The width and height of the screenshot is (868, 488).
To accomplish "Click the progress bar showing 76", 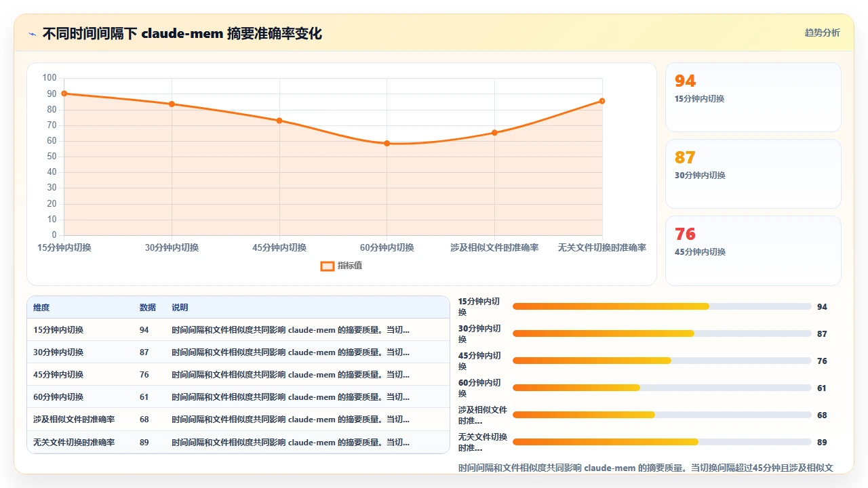I will click(662, 361).
